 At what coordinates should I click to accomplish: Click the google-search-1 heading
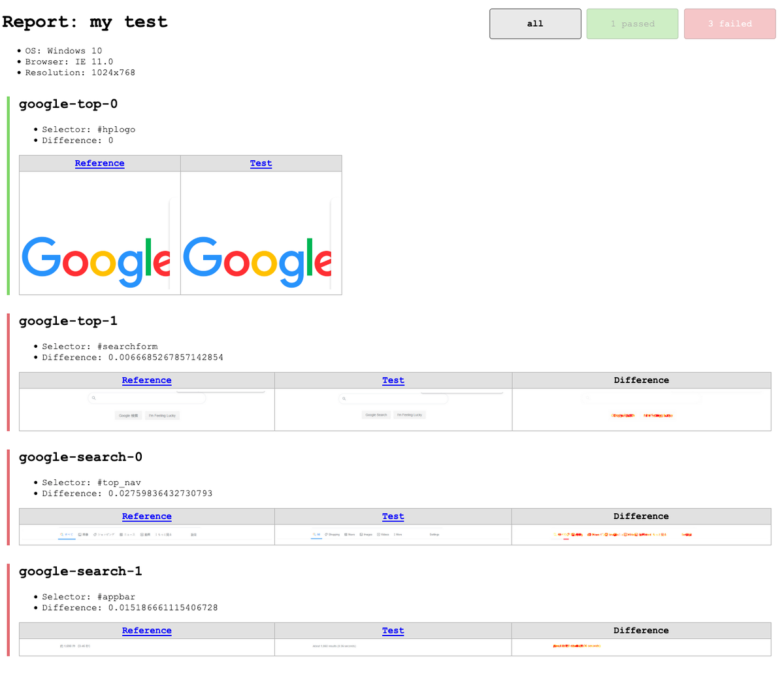(x=80, y=571)
